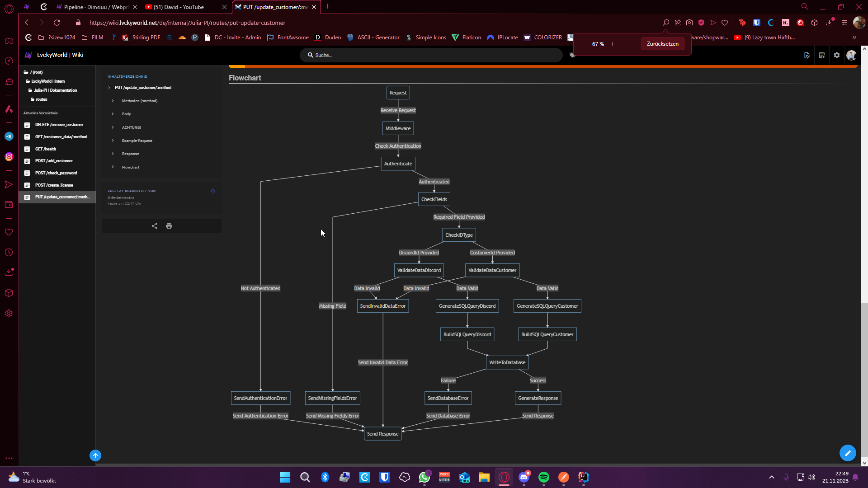Open the routes folder in breadcrumb tree
This screenshot has height=488, width=868.
41,99
